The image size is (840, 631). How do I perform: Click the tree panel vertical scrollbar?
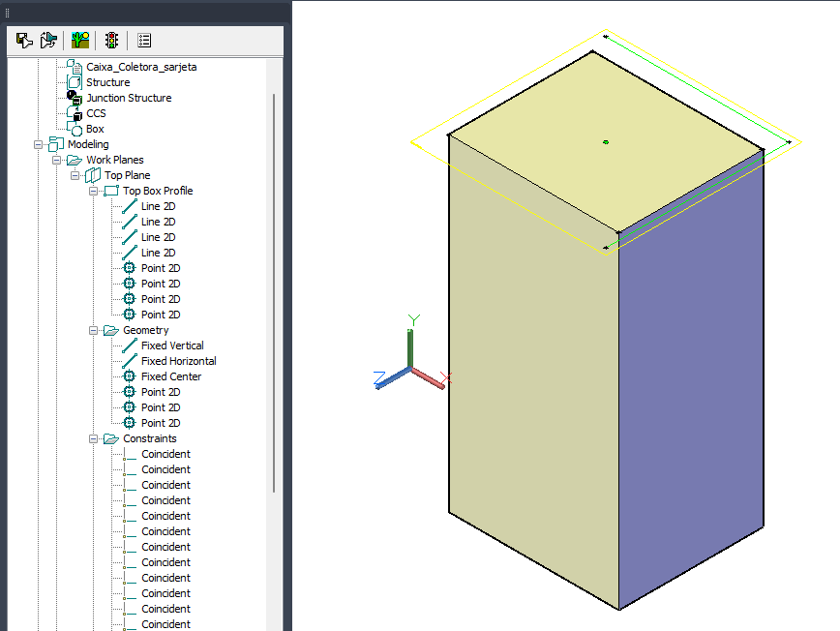pos(274,293)
